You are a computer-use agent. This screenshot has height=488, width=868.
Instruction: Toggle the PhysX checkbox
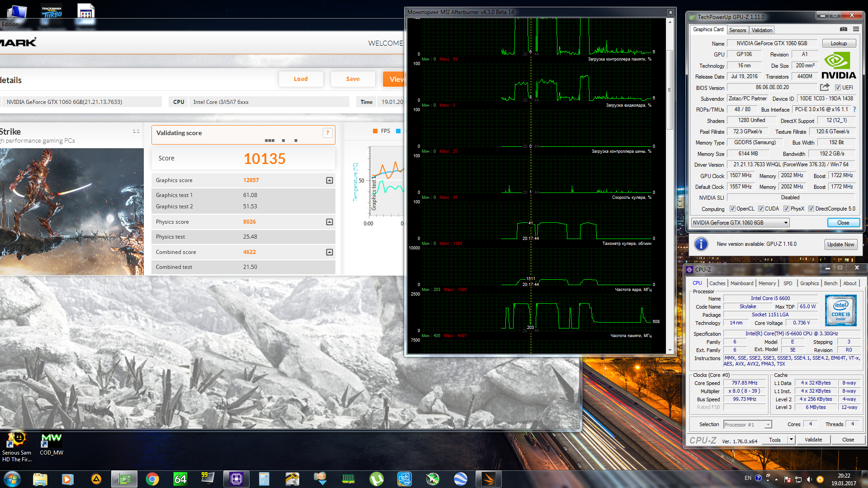(x=786, y=209)
